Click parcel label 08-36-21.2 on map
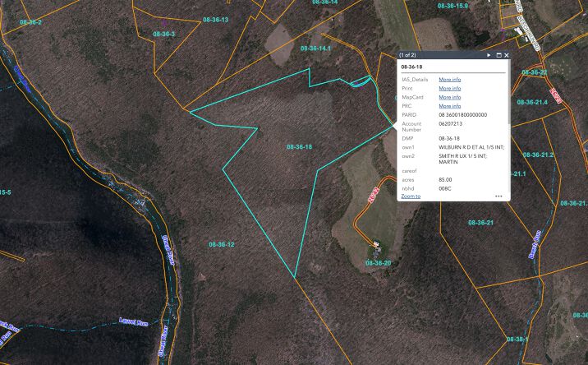588x365 pixels. point(538,155)
